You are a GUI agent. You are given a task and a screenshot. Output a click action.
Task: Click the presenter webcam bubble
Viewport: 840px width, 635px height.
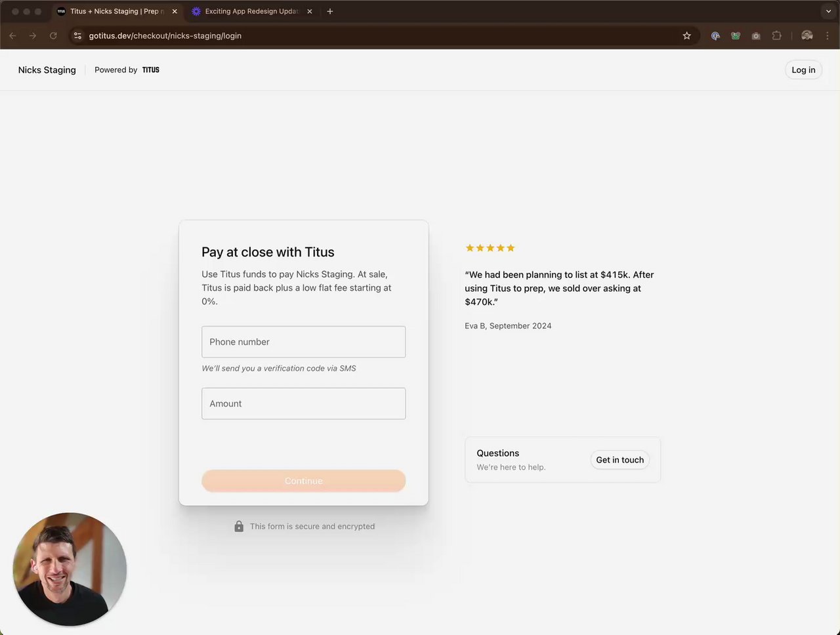point(70,569)
